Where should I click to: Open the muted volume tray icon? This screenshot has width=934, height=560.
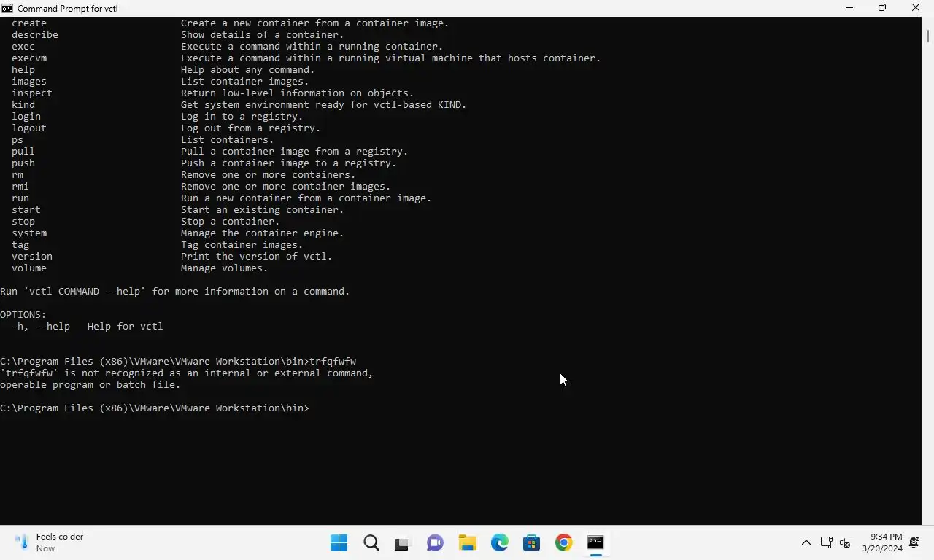[845, 542]
